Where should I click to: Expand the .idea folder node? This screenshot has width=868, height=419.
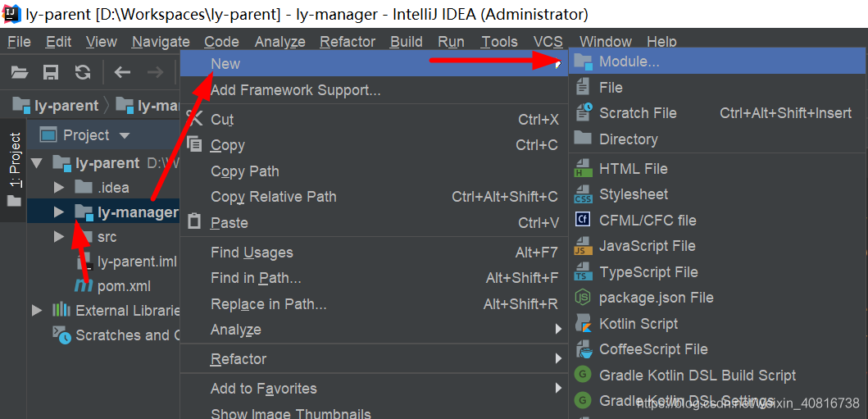(x=58, y=188)
